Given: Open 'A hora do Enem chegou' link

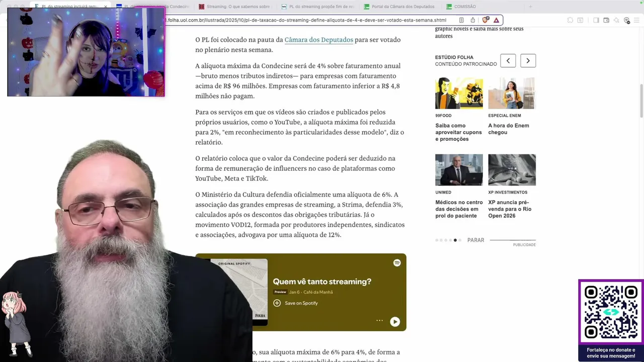Looking at the screenshot, I should [509, 129].
